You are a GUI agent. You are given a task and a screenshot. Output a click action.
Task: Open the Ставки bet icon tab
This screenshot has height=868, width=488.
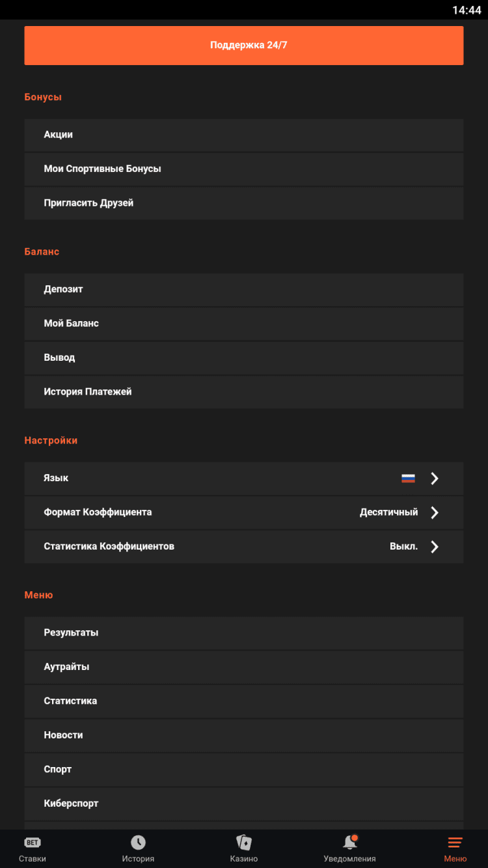click(33, 843)
